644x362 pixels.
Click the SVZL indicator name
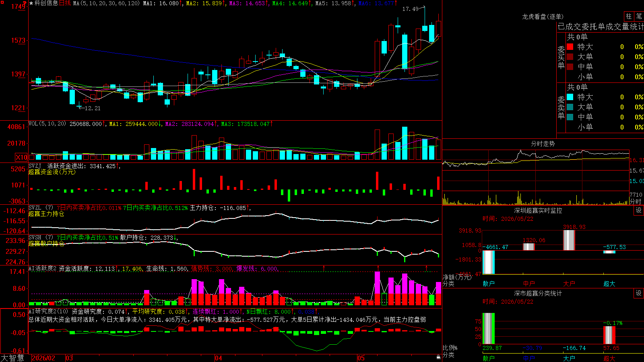coord(35,208)
